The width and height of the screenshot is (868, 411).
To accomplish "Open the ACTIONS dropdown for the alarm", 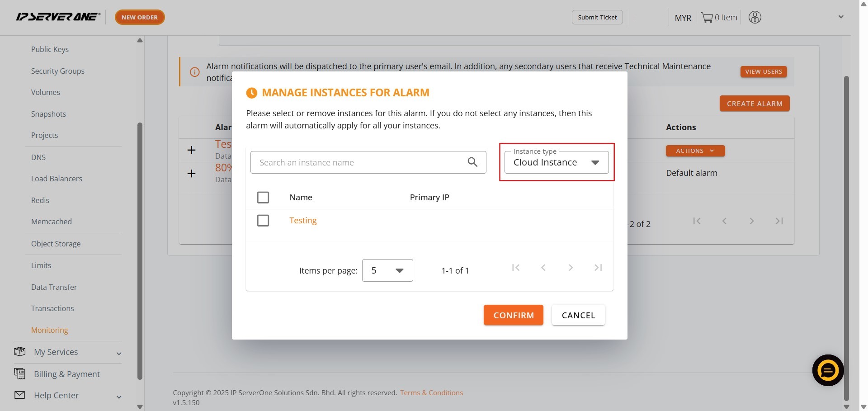I will pyautogui.click(x=695, y=151).
